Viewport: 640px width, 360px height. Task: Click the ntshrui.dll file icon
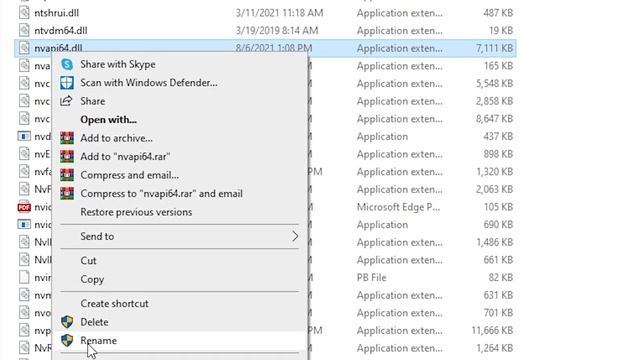[x=24, y=13]
